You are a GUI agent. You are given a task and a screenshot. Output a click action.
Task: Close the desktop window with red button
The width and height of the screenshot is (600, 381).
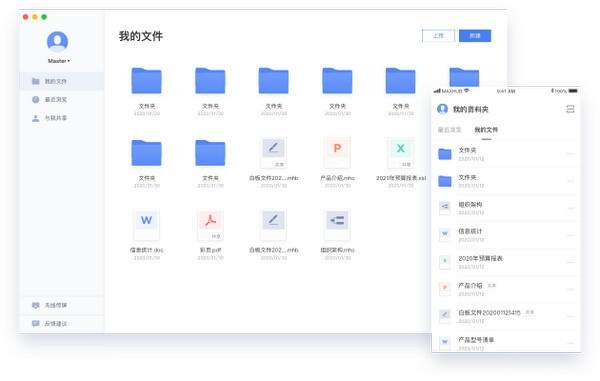coord(26,17)
